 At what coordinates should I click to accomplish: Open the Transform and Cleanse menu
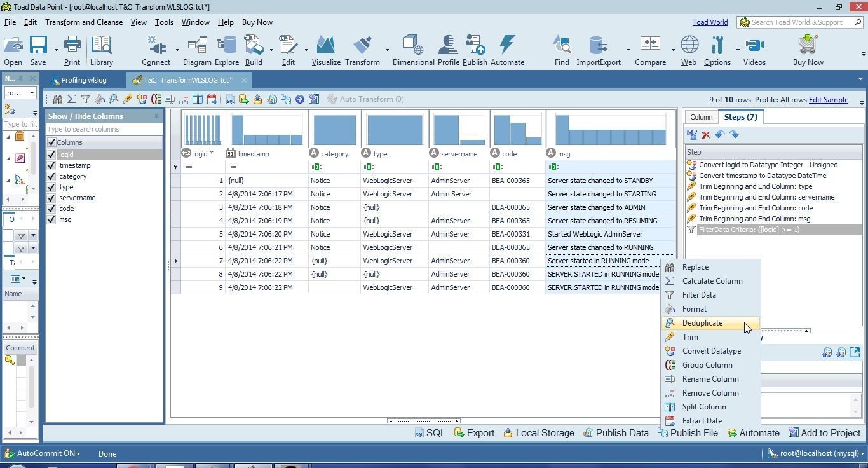click(x=84, y=22)
